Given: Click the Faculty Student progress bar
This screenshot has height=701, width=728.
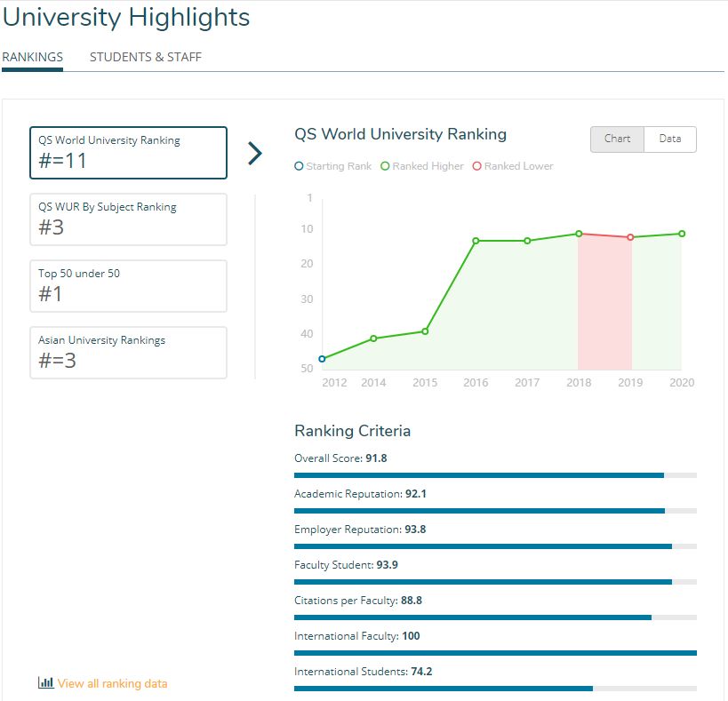Looking at the screenshot, I should pos(495,582).
